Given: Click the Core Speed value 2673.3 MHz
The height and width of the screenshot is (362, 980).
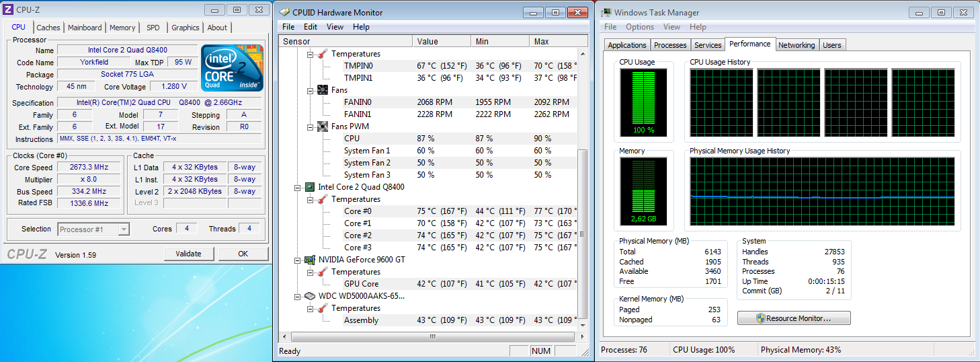Looking at the screenshot, I should coord(89,167).
